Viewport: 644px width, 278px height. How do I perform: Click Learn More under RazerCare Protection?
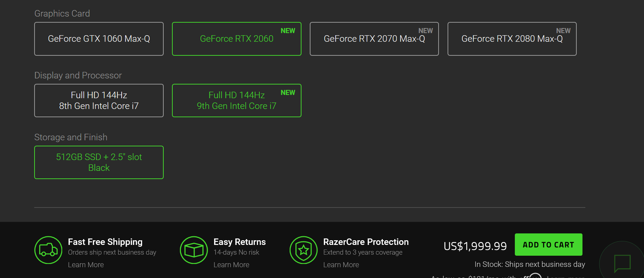click(341, 265)
